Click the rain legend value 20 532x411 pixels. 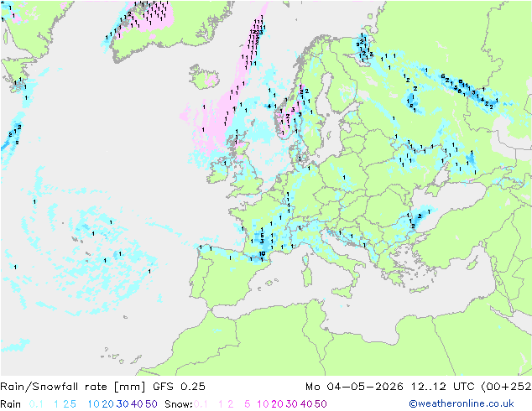click(x=108, y=404)
